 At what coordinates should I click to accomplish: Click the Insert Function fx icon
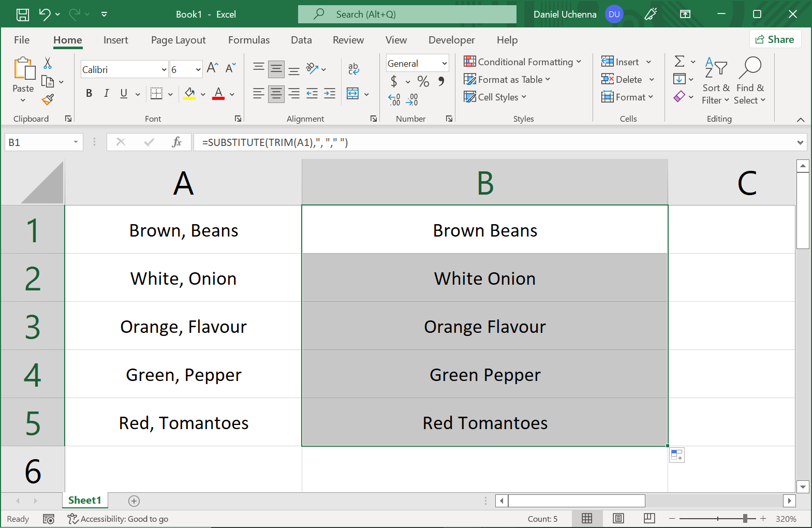point(176,142)
